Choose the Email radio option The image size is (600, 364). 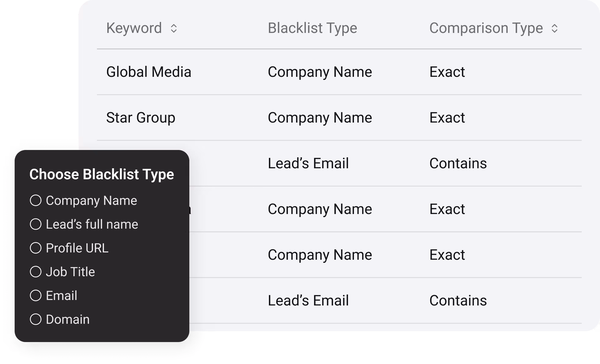tap(36, 296)
